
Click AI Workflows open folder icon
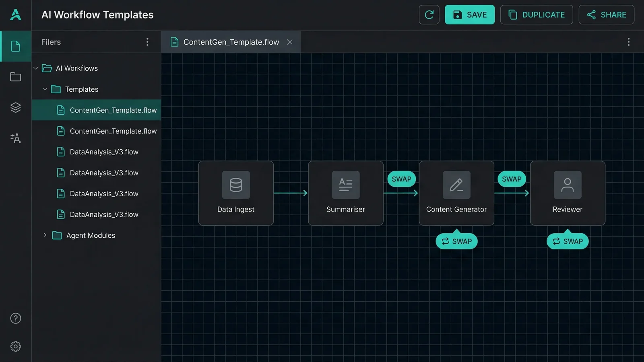point(47,68)
